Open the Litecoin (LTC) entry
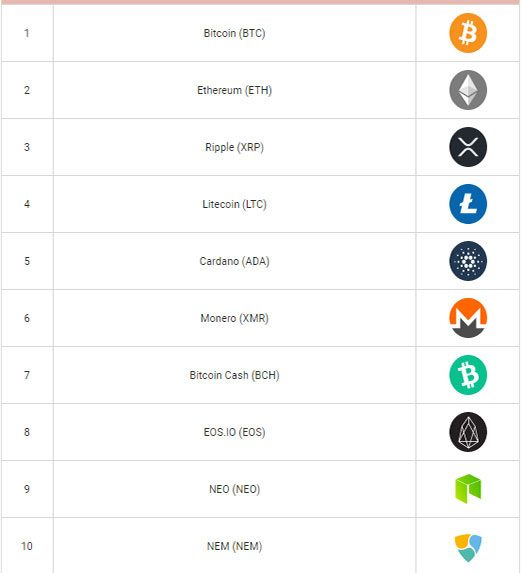 234,204
